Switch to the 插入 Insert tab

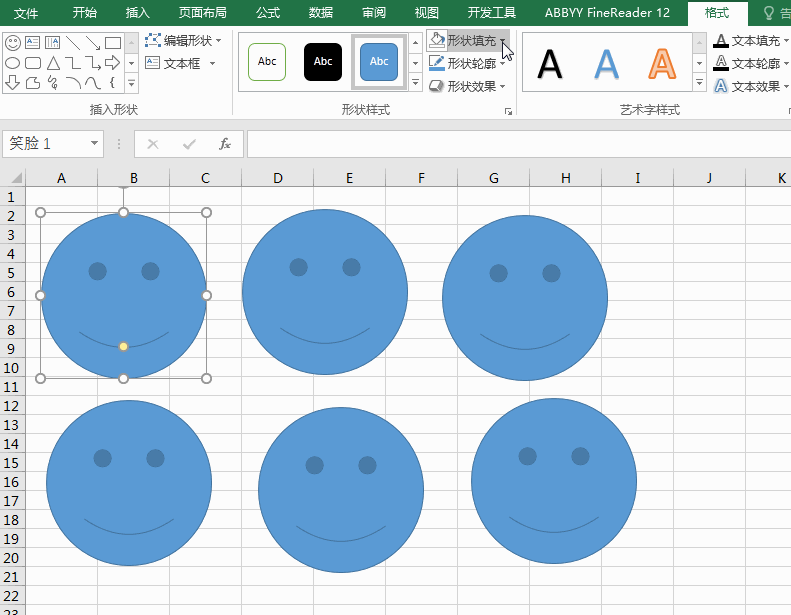(138, 13)
